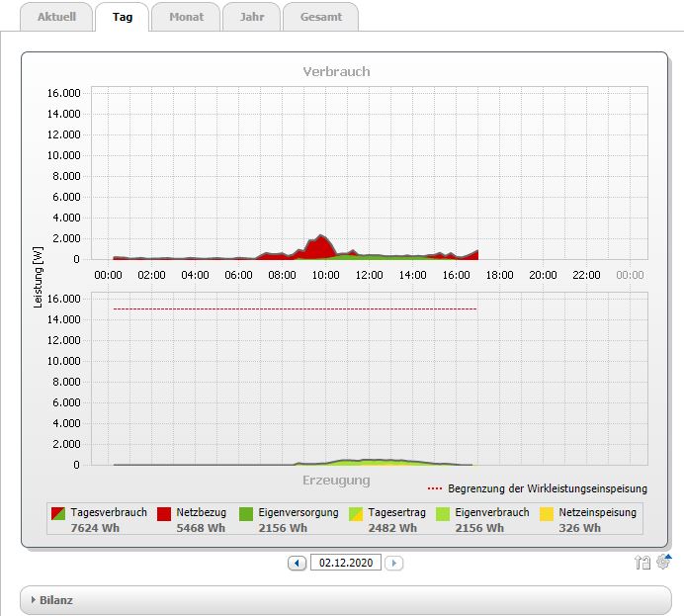Go to the previous day arrow
Viewport: 684px width, 616px height.
[x=298, y=563]
